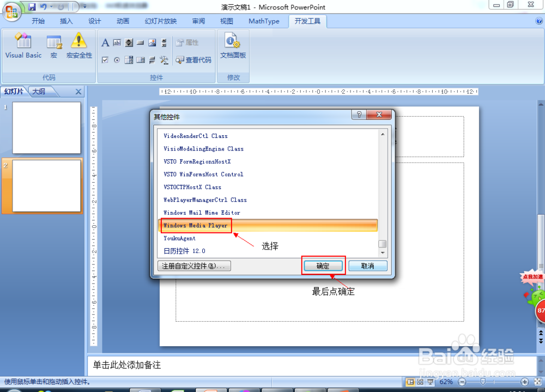The width and height of the screenshot is (545, 392).
Task: Click the controls list scrollbar thumb
Action: coord(383,244)
